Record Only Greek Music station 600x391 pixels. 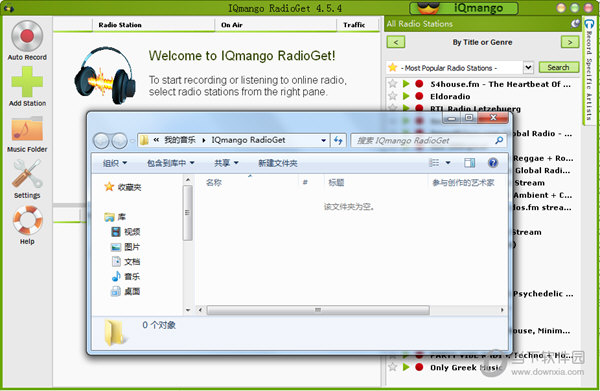(x=419, y=367)
